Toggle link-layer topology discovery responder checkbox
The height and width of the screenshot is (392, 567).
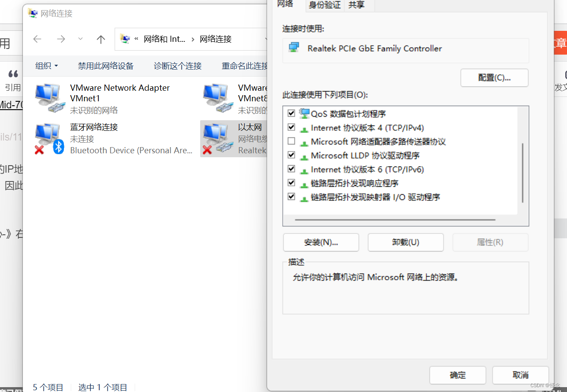point(291,183)
